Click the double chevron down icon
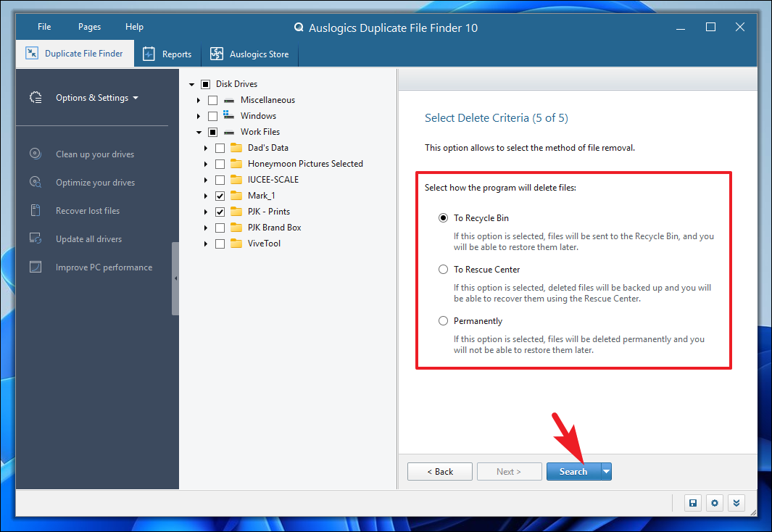This screenshot has width=772, height=532. click(736, 503)
